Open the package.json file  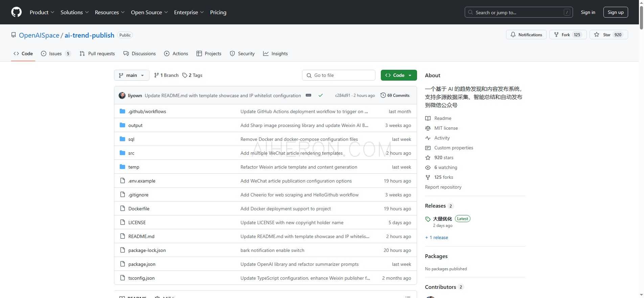click(x=142, y=264)
